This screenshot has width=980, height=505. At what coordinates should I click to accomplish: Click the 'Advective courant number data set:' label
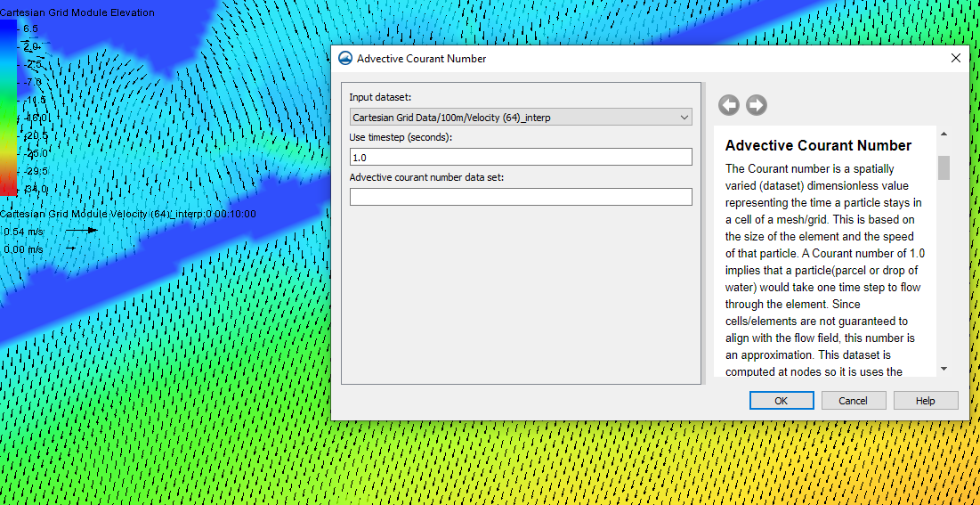427,177
